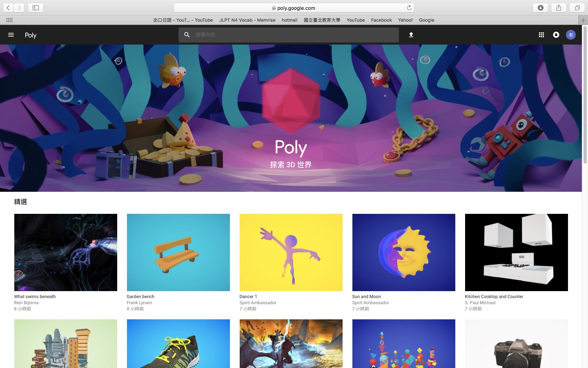Open the Dancer 1 thumbnail
588x368 pixels.
point(291,252)
